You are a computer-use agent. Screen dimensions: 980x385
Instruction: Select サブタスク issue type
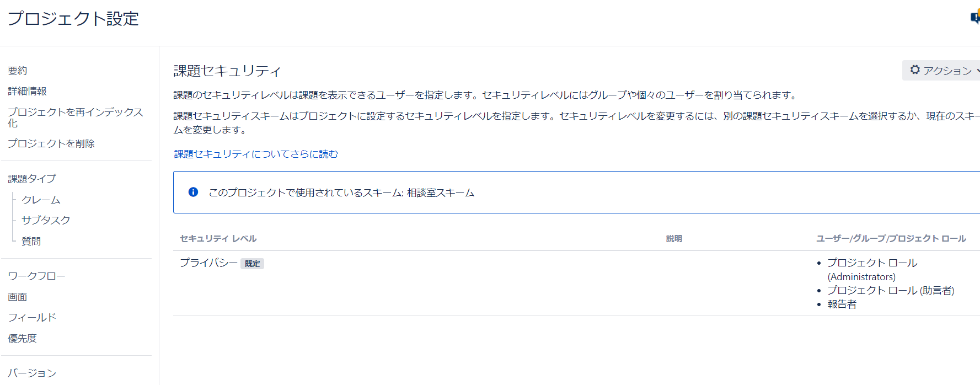coord(46,220)
